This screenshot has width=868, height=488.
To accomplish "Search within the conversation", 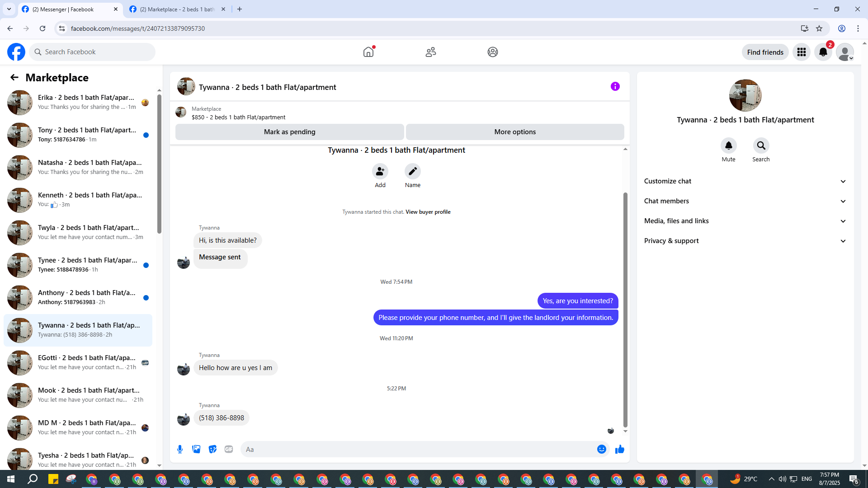I will [761, 145].
